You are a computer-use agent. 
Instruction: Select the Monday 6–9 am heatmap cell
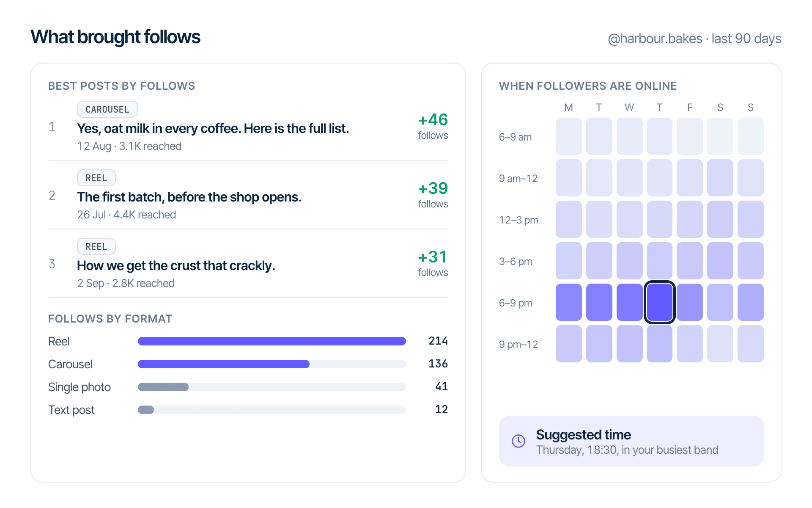(569, 136)
